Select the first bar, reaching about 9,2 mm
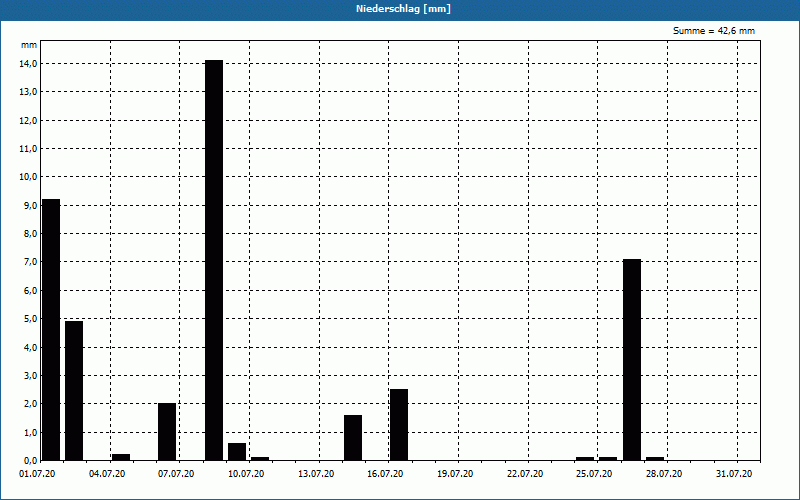Screen dimensions: 800x500 51,330
